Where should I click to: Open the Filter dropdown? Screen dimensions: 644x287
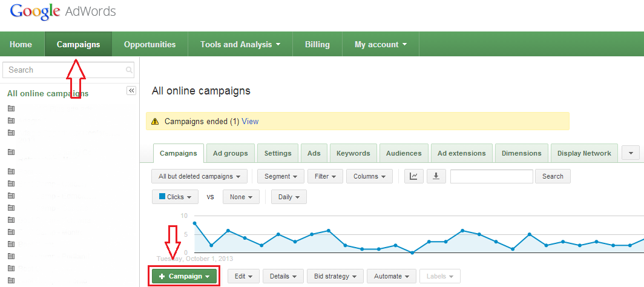click(x=326, y=176)
